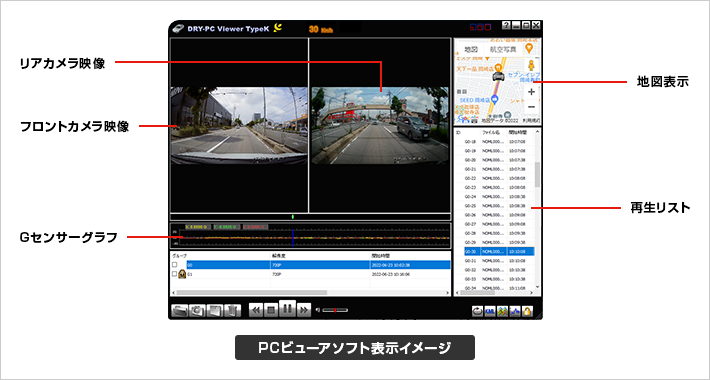Tick the checkbox for group G0
This screenshot has height=380, width=710.
[x=175, y=265]
